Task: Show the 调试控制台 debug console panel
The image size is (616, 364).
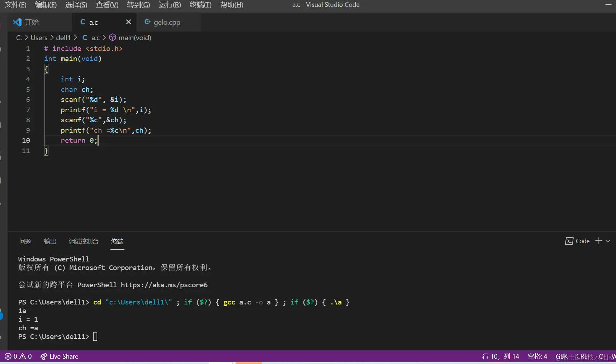Action: point(84,241)
